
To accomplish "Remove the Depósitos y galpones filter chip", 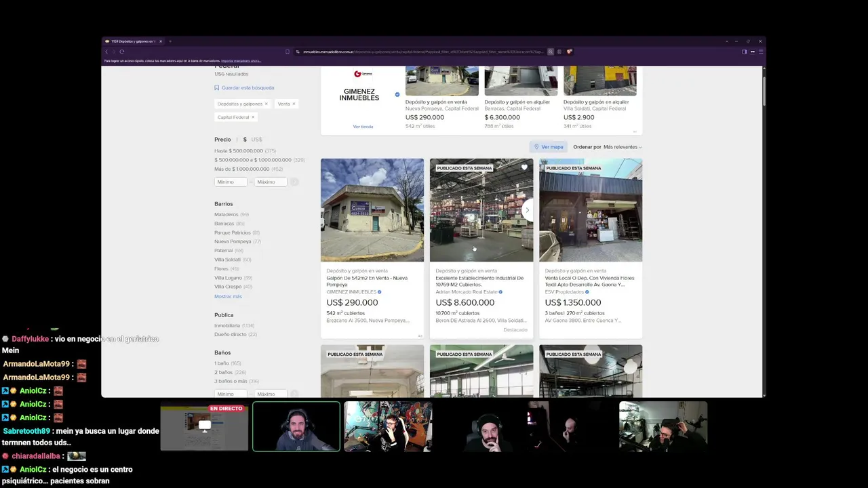I will coord(267,104).
